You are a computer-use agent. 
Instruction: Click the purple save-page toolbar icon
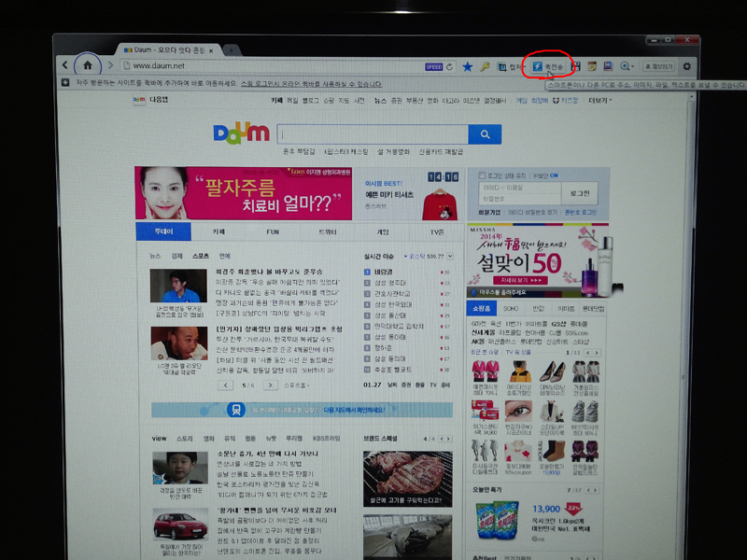[x=608, y=66]
